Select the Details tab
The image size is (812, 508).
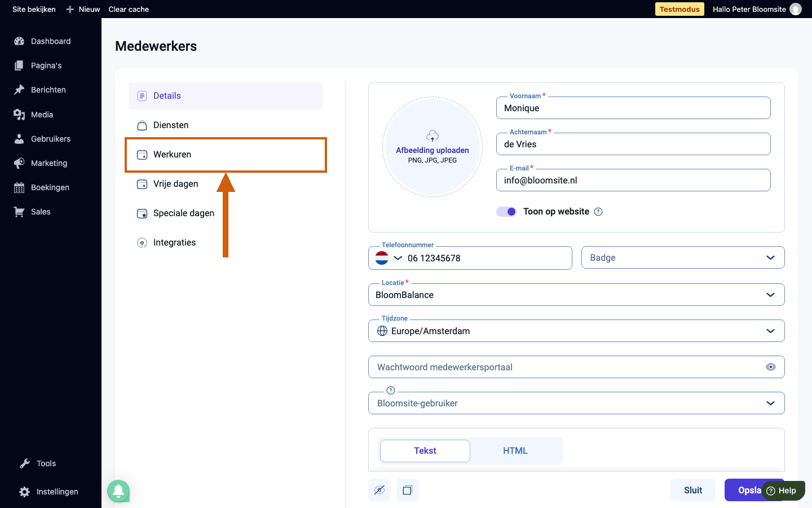pos(226,96)
